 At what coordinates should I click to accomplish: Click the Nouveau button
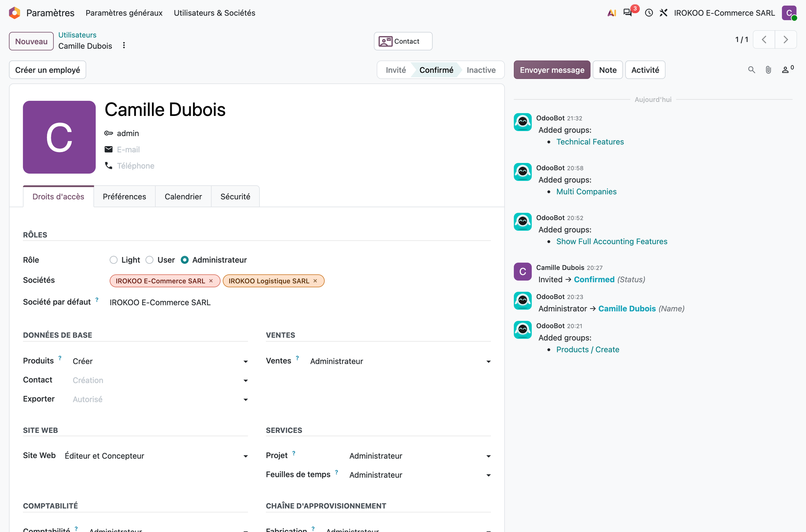click(31, 41)
